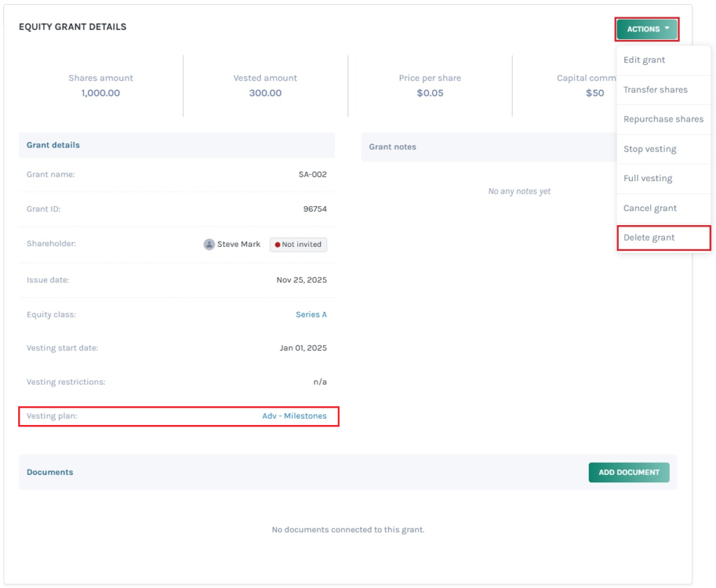Click the Vested amount value 300.00

pos(265,93)
